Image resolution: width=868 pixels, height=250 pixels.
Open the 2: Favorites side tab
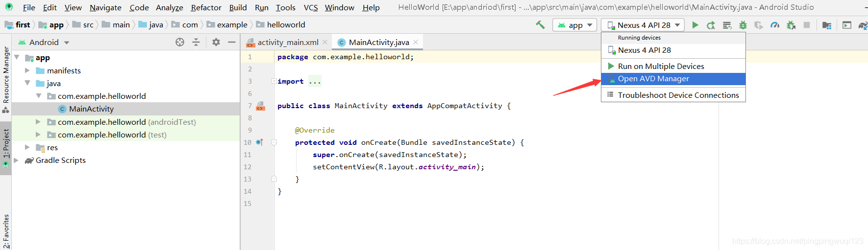point(6,231)
